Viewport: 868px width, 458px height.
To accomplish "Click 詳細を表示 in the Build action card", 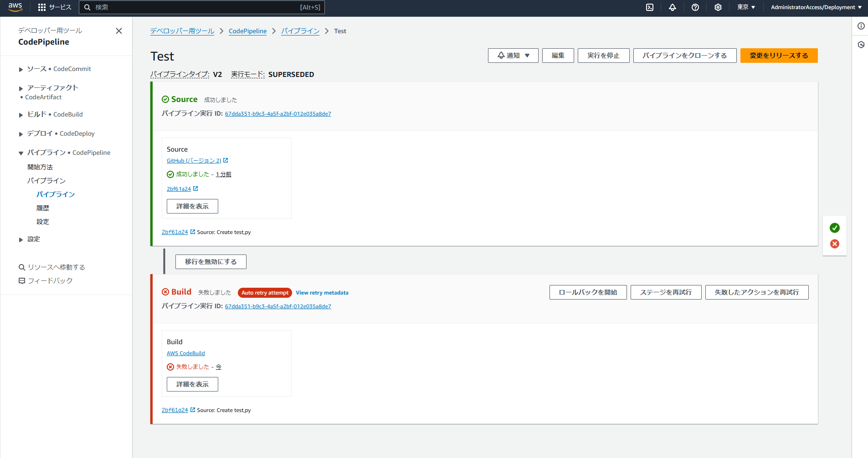I will pyautogui.click(x=192, y=384).
